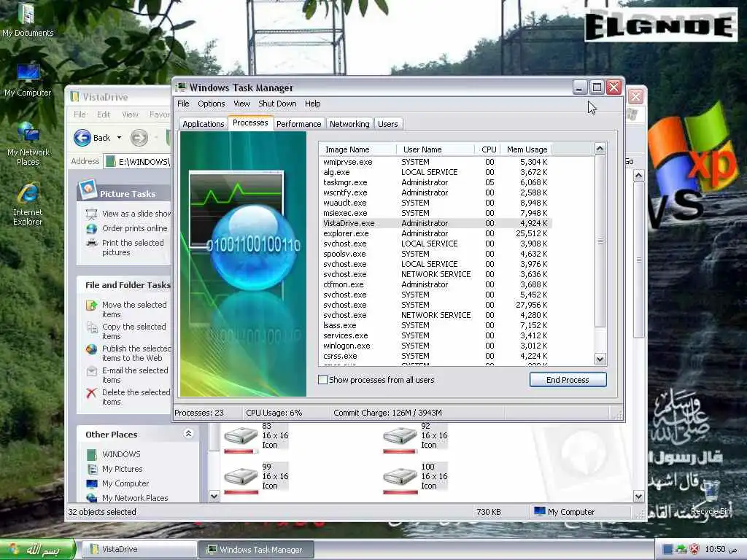Click the WINDOWS folder icon in Other Places
Image resolution: width=747 pixels, height=560 pixels.
pyautogui.click(x=92, y=454)
